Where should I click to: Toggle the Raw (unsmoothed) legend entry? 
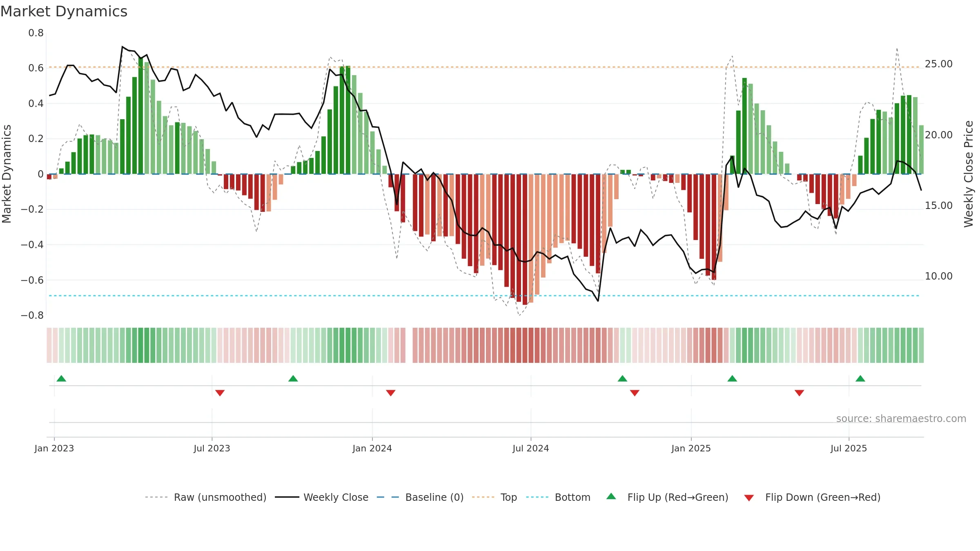point(205,497)
